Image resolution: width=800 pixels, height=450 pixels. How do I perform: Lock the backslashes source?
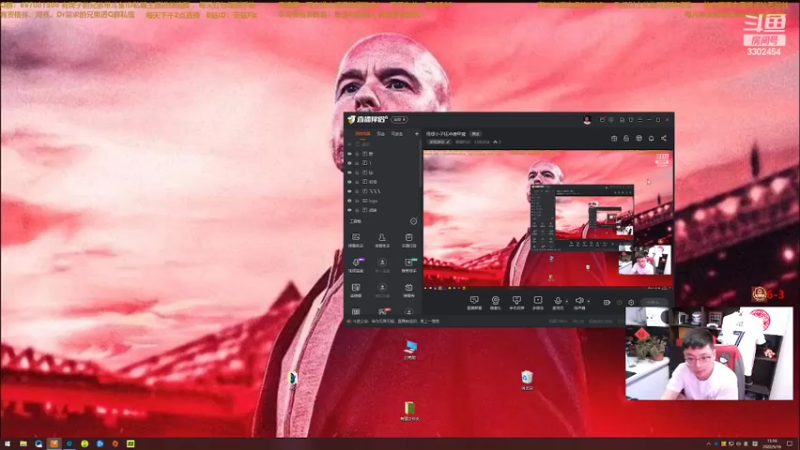357,191
